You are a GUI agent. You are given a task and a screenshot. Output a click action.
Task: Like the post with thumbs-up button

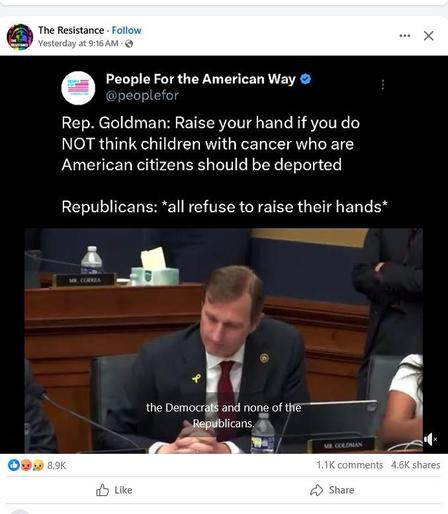[114, 490]
